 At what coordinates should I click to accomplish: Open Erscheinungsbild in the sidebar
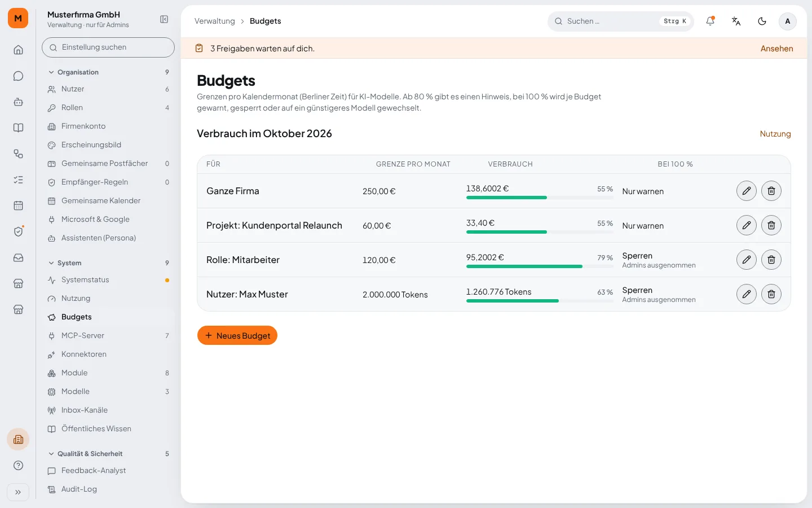(108, 145)
